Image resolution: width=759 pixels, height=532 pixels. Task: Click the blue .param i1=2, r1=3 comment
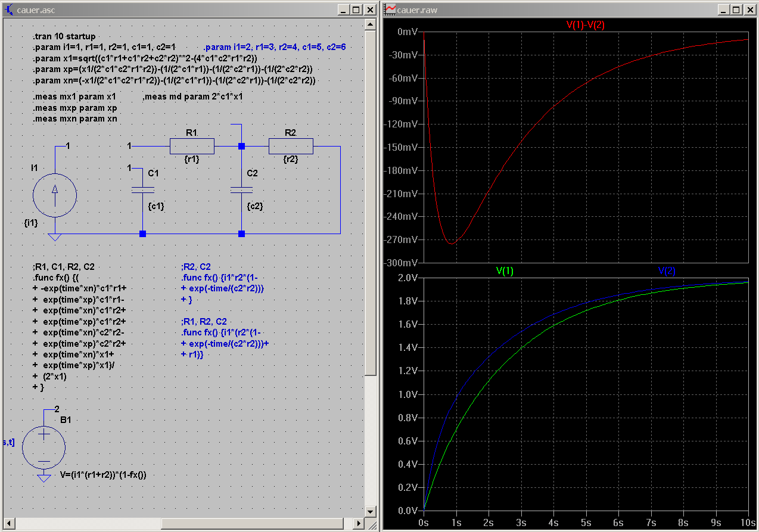(x=275, y=47)
